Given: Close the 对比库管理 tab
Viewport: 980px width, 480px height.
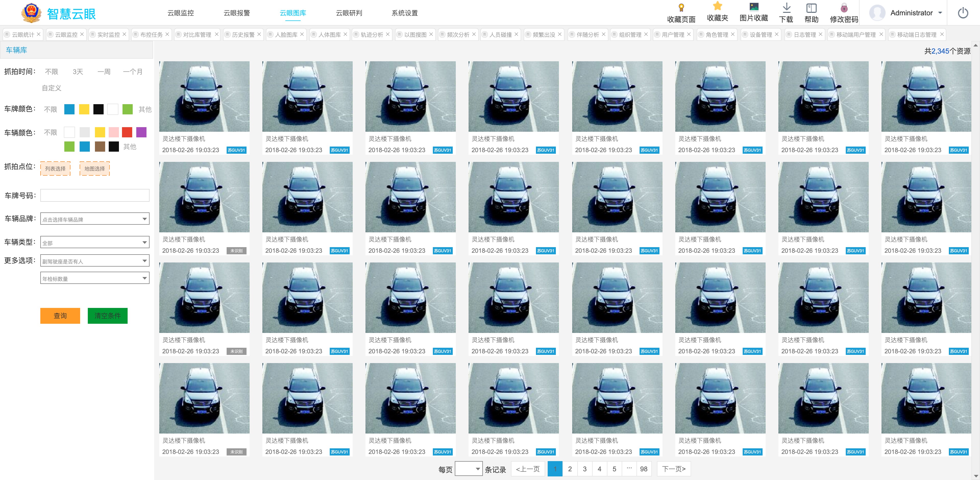Looking at the screenshot, I should tap(216, 34).
